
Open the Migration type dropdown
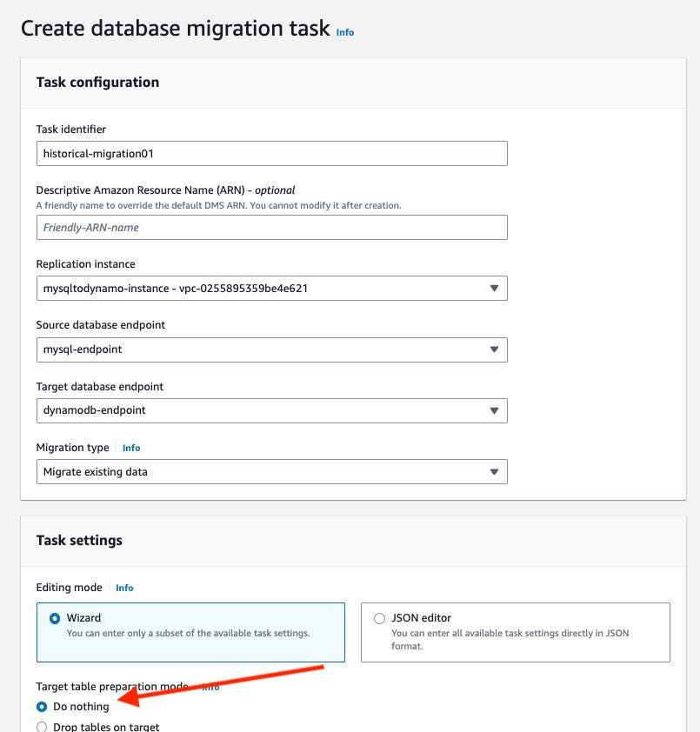pos(272,471)
